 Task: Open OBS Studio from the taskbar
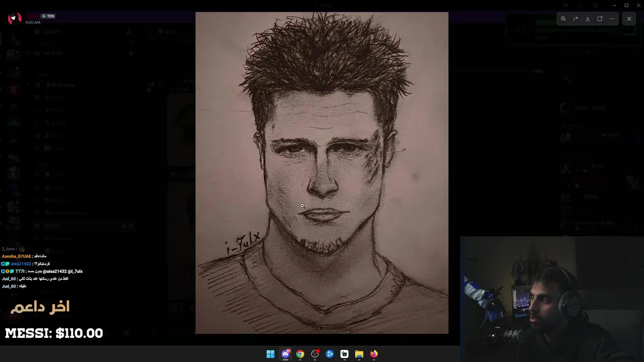tap(315, 354)
